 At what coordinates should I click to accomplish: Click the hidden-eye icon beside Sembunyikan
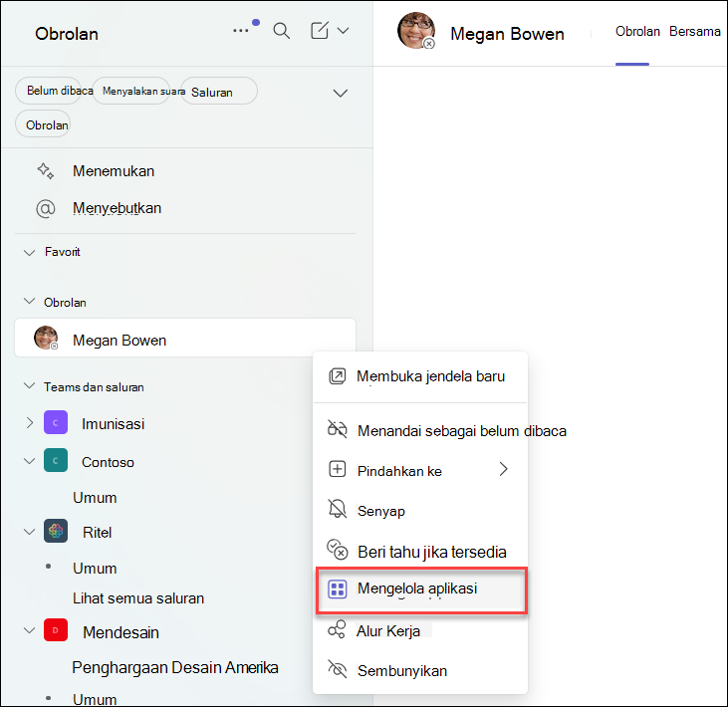pos(337,669)
